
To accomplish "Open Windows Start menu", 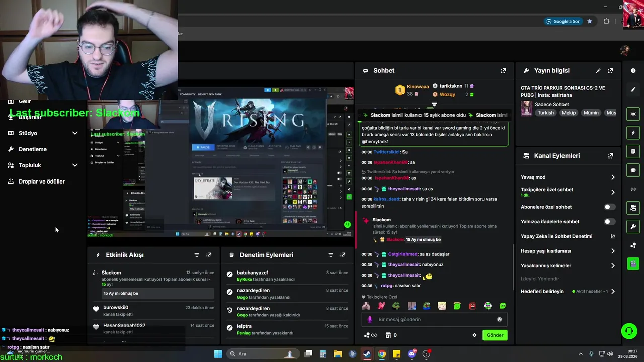I will tap(218, 354).
